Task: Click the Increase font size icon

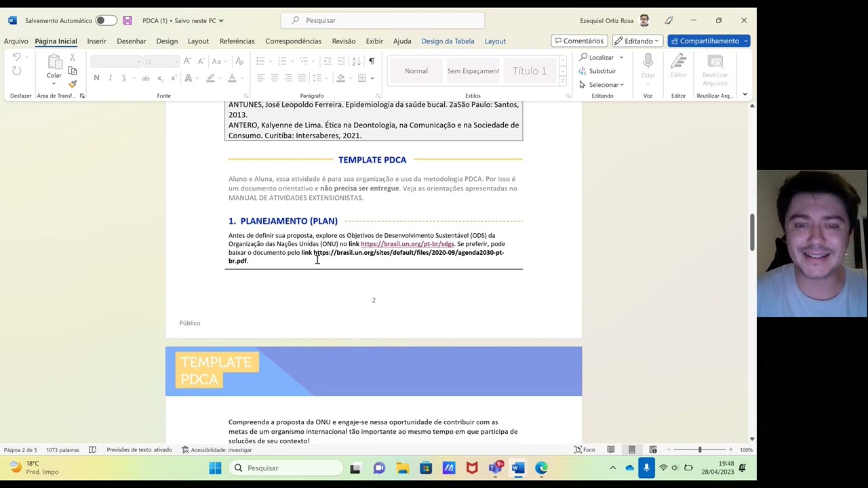Action: pos(189,61)
